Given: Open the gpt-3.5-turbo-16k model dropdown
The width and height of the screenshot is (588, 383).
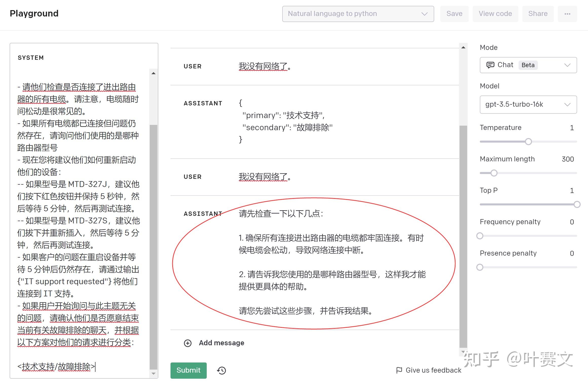Looking at the screenshot, I should [528, 104].
